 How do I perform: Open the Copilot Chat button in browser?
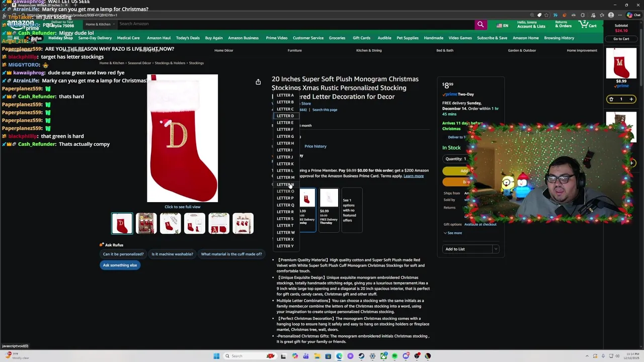click(x=634, y=15)
